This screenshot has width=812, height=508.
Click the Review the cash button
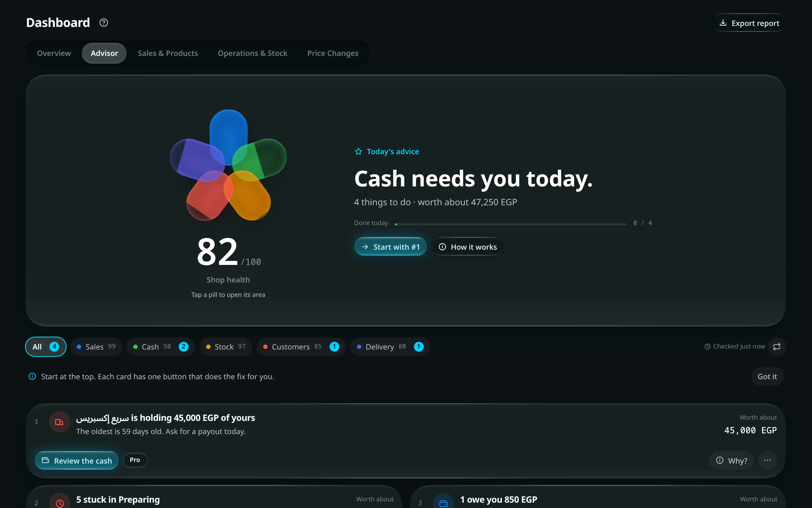(77, 460)
